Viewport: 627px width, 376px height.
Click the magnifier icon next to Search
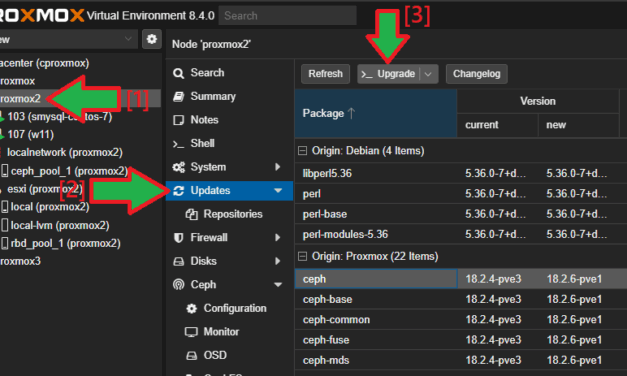[178, 73]
